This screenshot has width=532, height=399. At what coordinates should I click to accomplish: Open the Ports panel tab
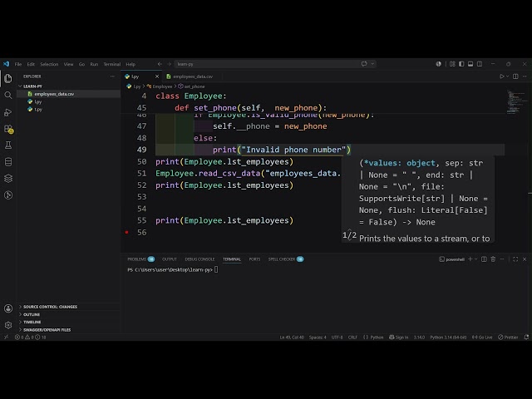tap(254, 259)
